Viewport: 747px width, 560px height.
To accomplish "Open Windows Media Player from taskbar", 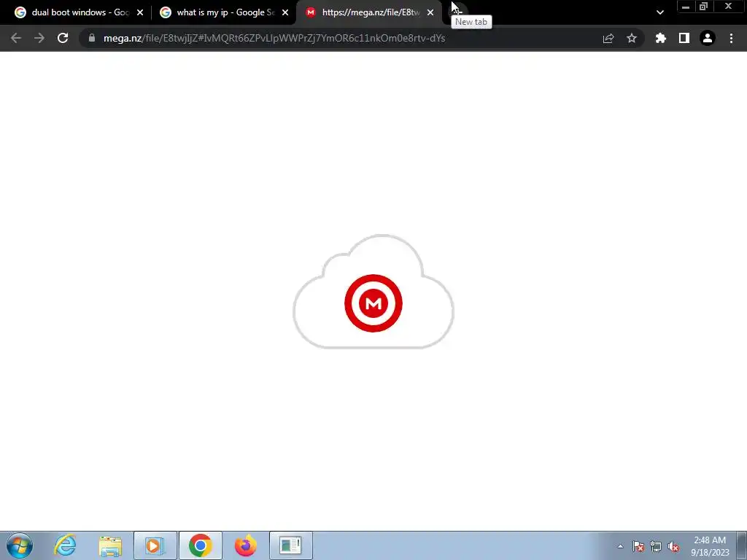I will pyautogui.click(x=155, y=545).
